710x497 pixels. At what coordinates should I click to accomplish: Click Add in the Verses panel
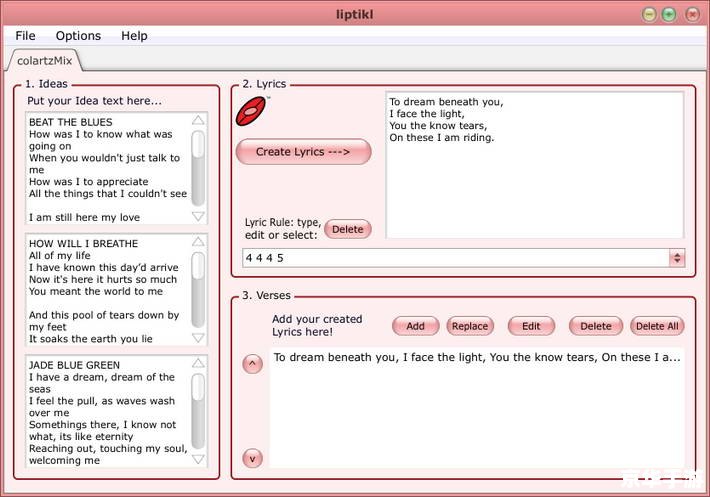[x=415, y=326]
